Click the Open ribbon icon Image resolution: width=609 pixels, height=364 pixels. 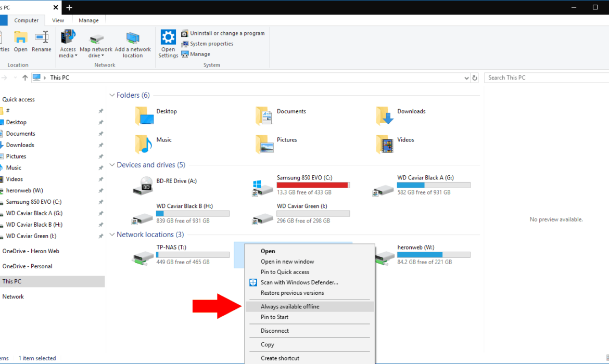tap(21, 37)
